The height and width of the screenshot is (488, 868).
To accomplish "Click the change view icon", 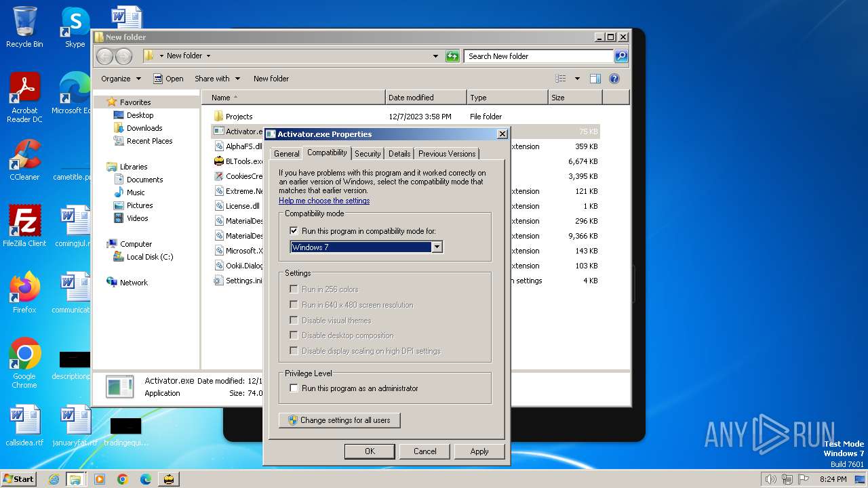I will [x=561, y=79].
